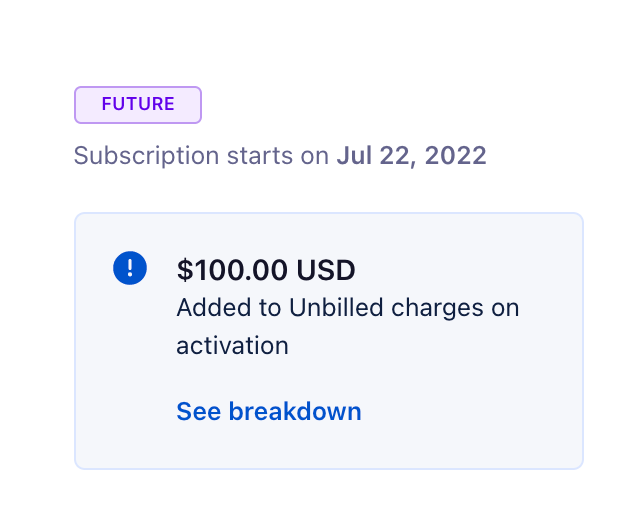Click the purple FUTURE status badge

point(138,104)
